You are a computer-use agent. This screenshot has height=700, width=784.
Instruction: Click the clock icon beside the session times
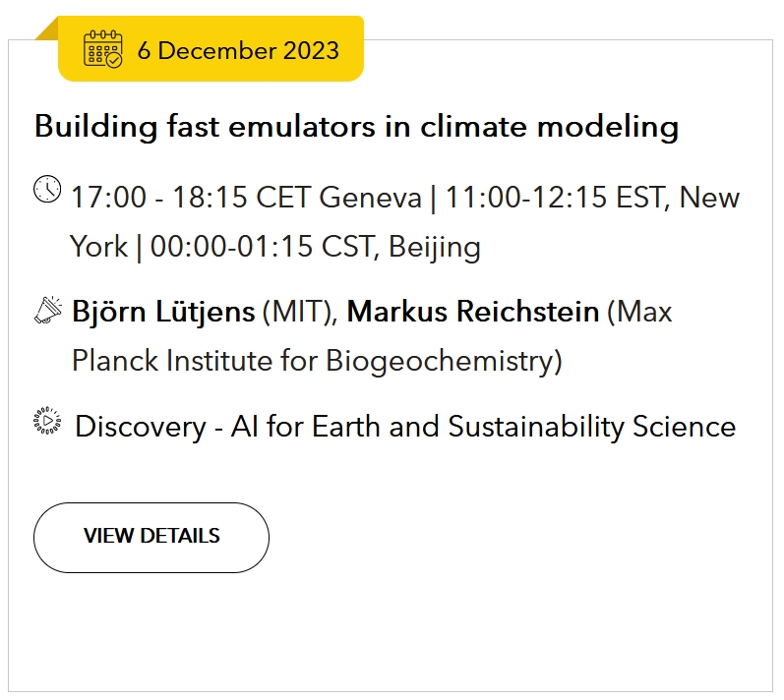[x=47, y=189]
